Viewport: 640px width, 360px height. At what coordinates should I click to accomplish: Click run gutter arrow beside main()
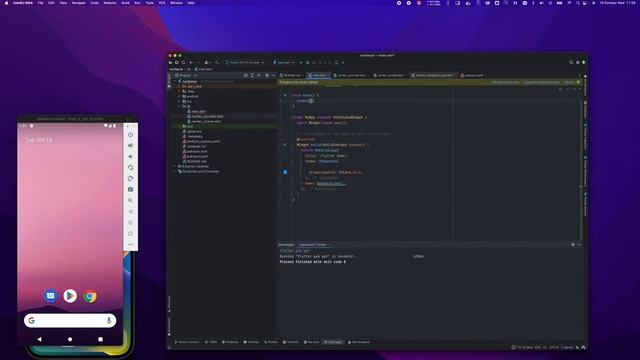(x=285, y=95)
